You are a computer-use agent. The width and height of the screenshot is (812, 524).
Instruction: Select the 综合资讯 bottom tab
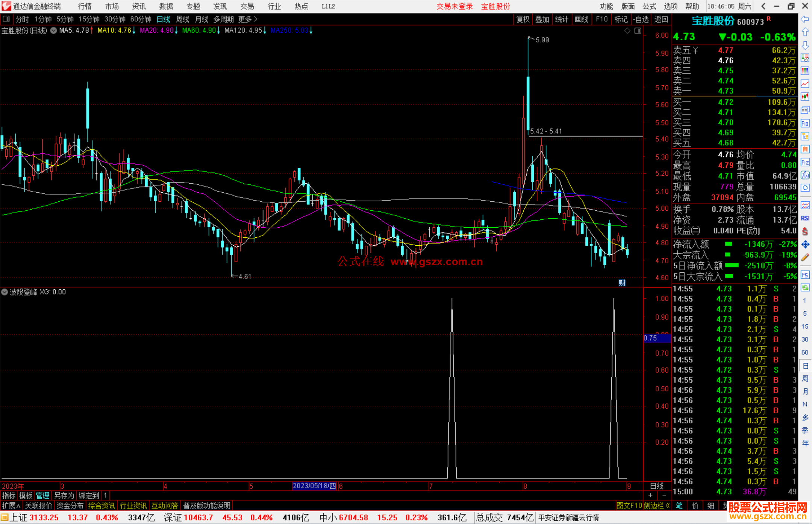coord(101,506)
